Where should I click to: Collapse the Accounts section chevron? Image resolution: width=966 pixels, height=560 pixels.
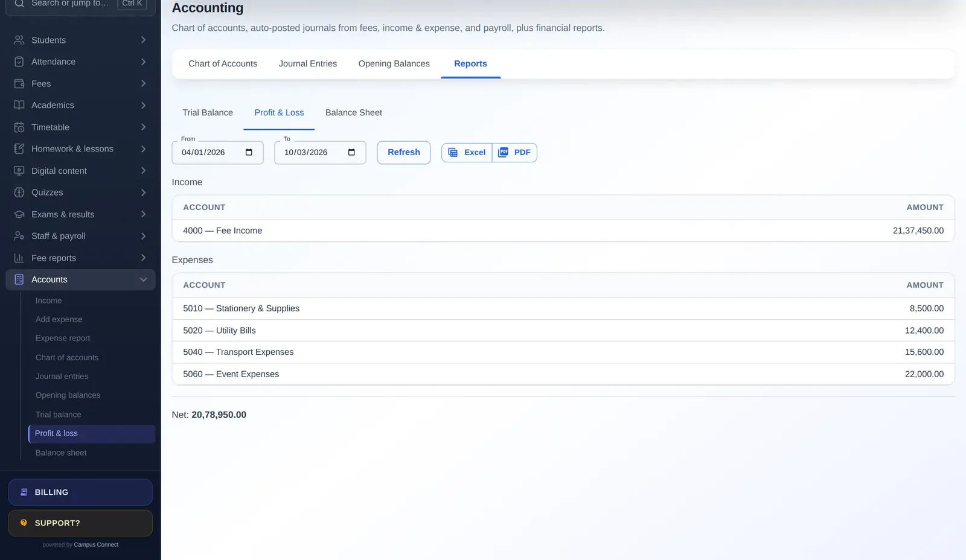tap(143, 279)
